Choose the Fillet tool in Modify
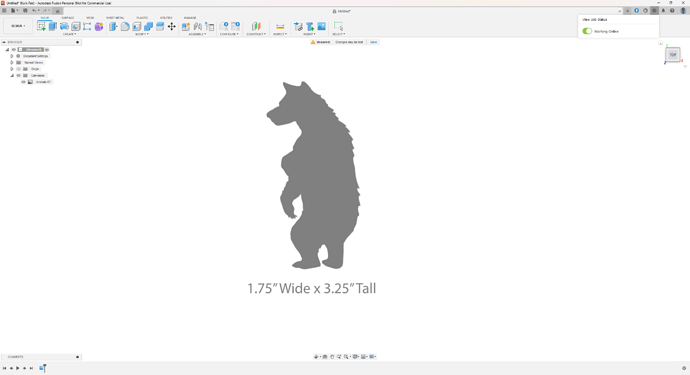The width and height of the screenshot is (690, 375). click(x=125, y=27)
